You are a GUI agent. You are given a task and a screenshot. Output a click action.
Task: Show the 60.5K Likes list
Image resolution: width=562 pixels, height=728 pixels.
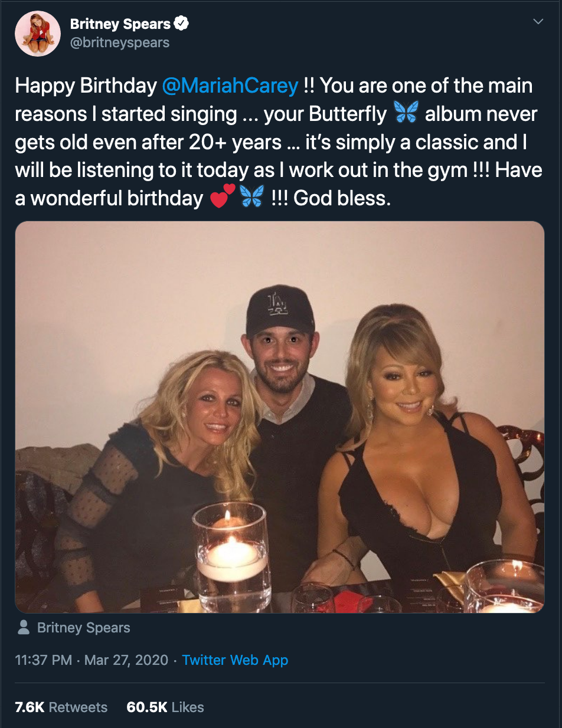[x=165, y=707]
